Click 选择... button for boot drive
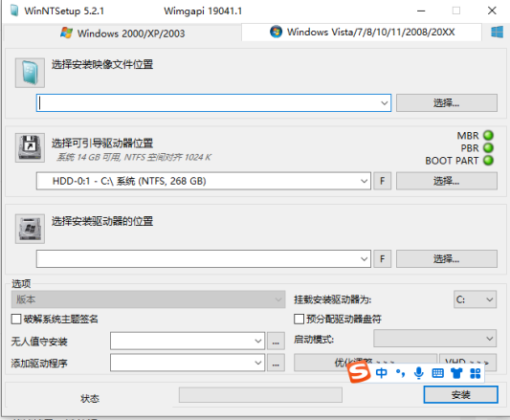 pyautogui.click(x=447, y=181)
